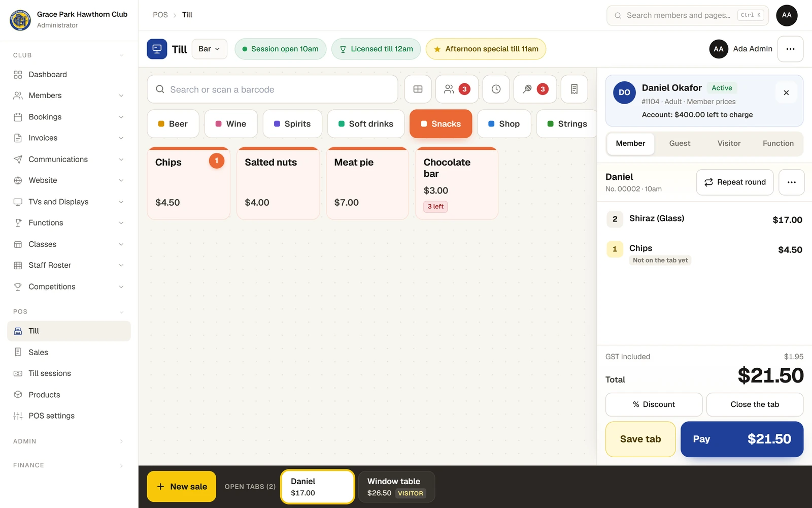Image resolution: width=812 pixels, height=508 pixels.
Task: Open the table layout icon button
Action: click(x=418, y=89)
